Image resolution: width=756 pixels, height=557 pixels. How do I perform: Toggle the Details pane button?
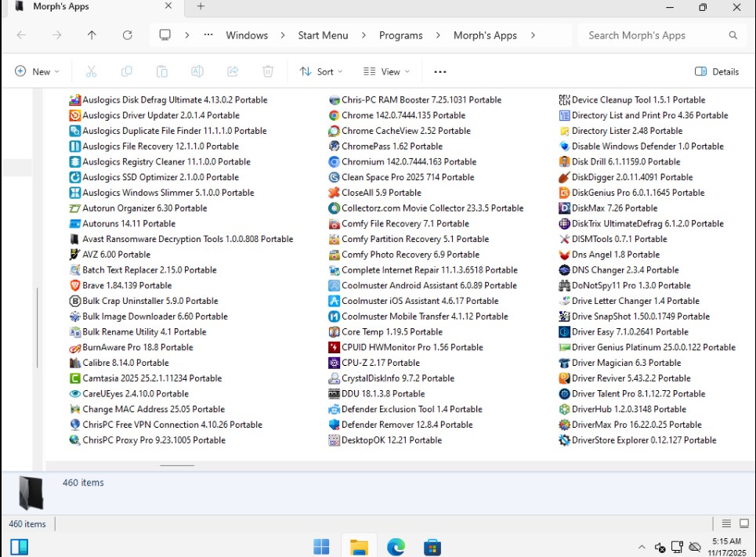tap(716, 71)
